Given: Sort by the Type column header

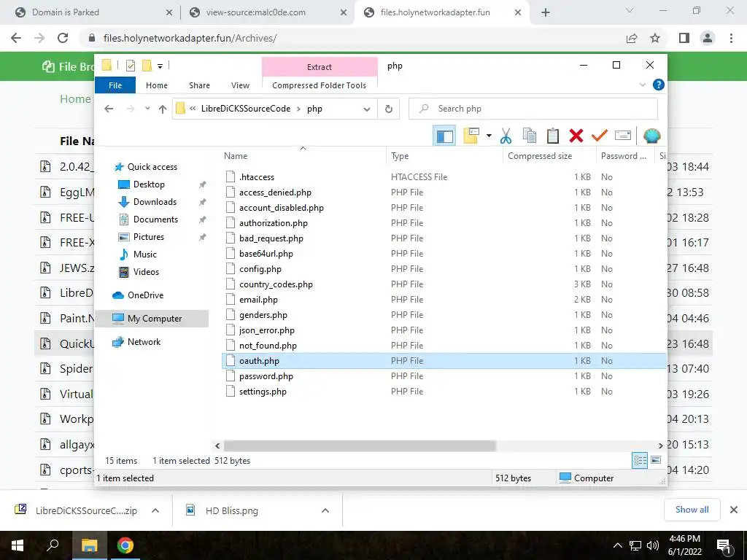Looking at the screenshot, I should tap(444, 156).
